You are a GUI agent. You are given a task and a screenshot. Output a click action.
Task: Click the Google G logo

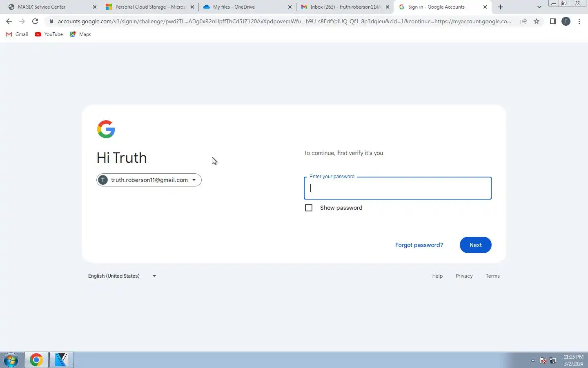pos(106,129)
